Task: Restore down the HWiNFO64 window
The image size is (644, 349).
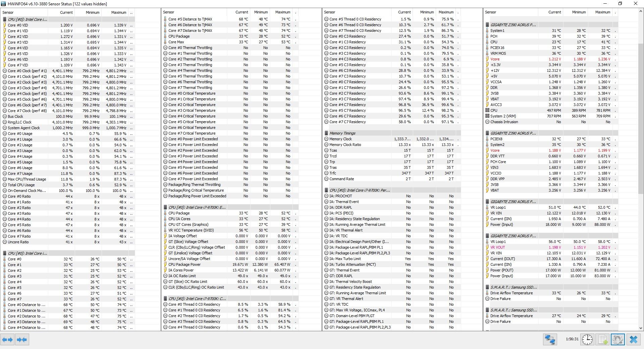Action: [x=620, y=4]
